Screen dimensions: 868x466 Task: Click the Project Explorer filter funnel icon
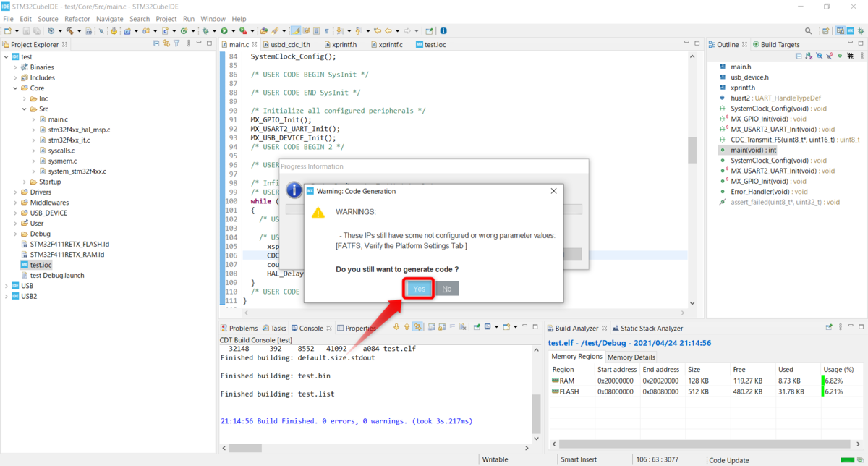(x=176, y=44)
